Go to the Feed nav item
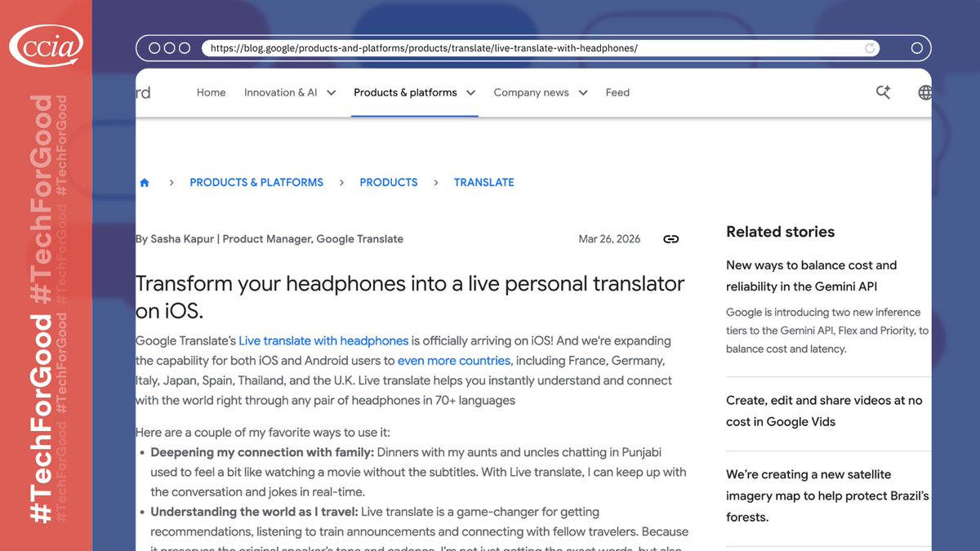The height and width of the screenshot is (551, 980). 617,92
